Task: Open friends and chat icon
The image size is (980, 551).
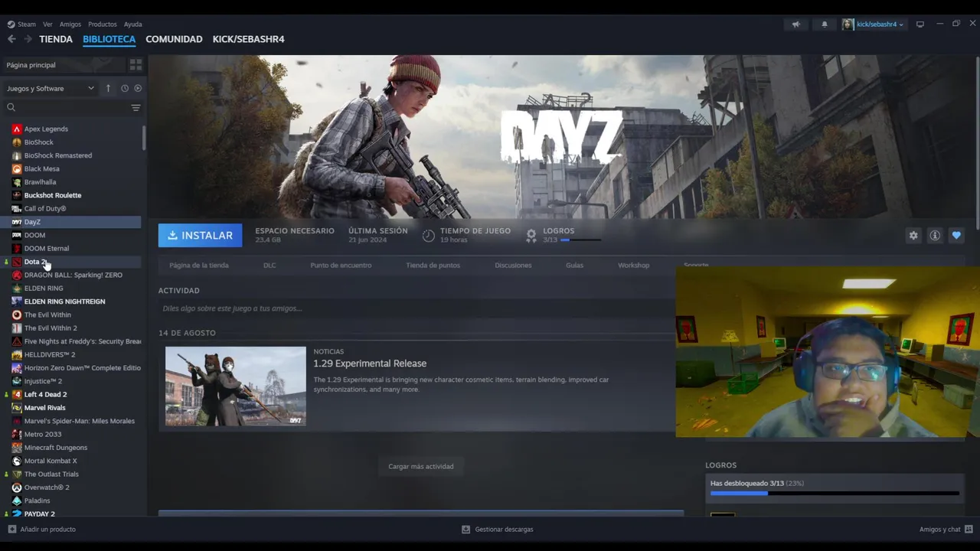Action: pyautogui.click(x=969, y=529)
